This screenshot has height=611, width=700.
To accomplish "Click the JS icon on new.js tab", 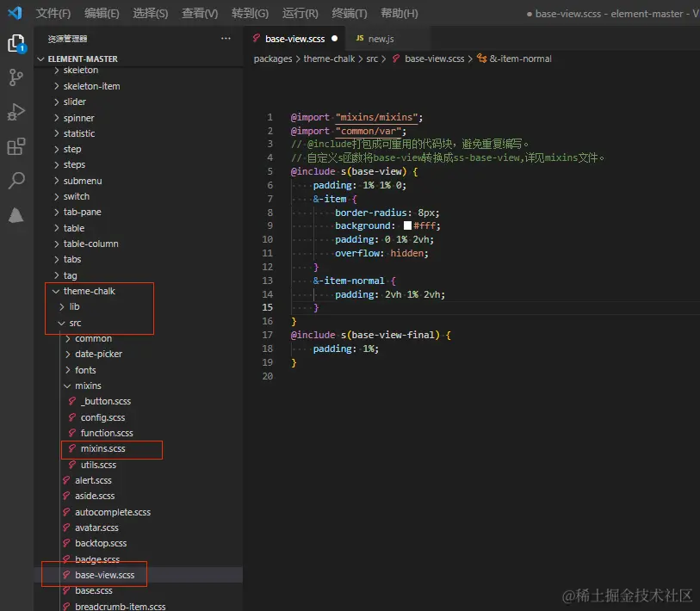I will pyautogui.click(x=359, y=39).
